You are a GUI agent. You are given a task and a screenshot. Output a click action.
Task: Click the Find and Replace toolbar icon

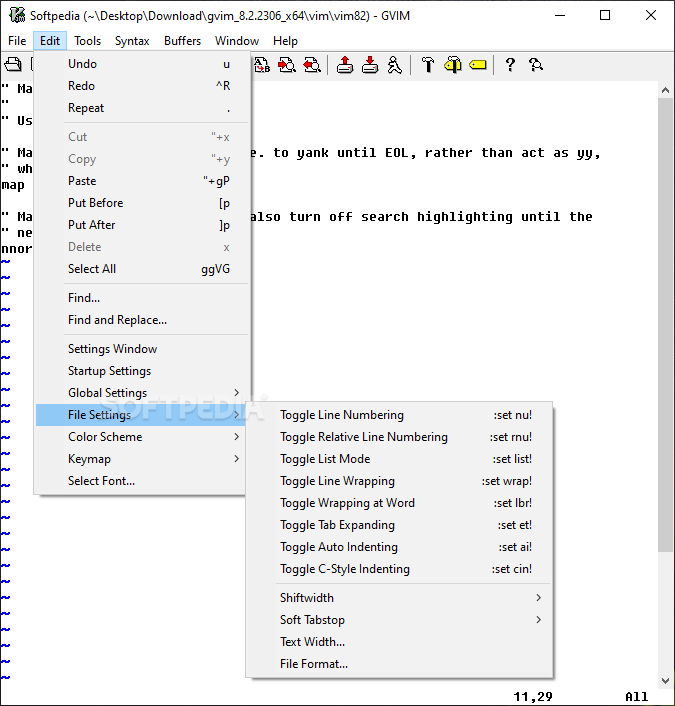pyautogui.click(x=262, y=65)
